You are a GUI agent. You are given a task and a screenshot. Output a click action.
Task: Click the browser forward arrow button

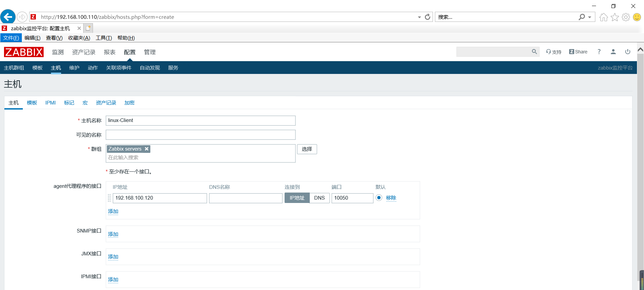(x=22, y=17)
